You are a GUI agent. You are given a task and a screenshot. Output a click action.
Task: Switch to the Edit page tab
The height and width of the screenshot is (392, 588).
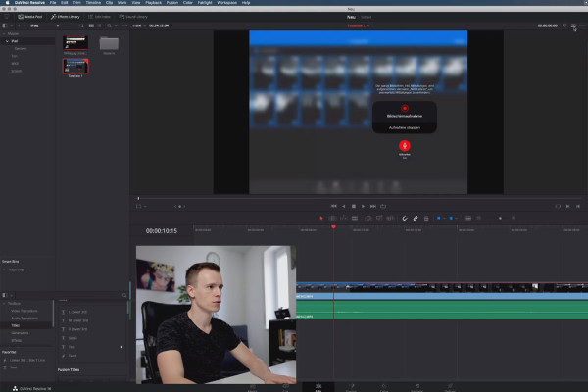click(x=318, y=387)
